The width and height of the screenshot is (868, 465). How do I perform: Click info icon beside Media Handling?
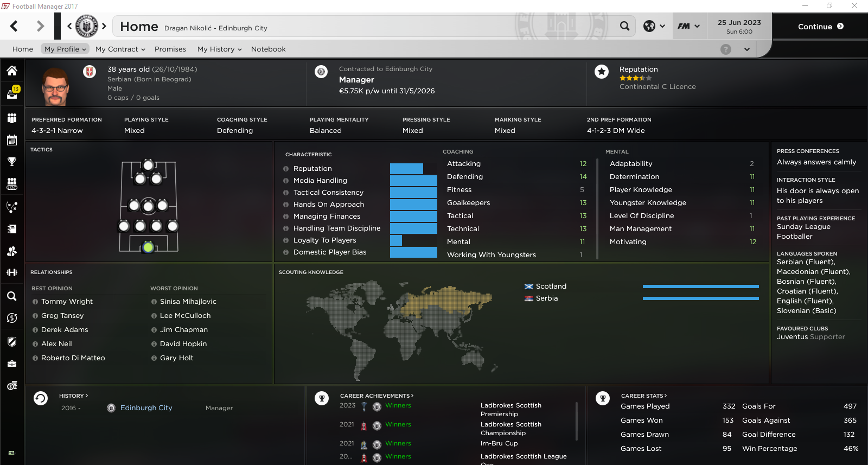tap(286, 181)
